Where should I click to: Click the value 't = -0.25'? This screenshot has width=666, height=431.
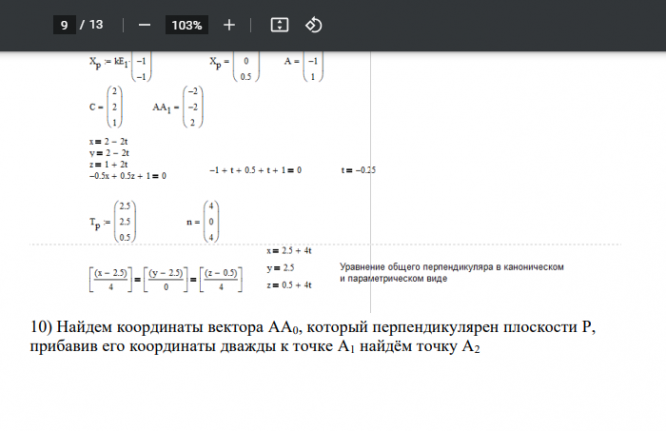(x=358, y=170)
